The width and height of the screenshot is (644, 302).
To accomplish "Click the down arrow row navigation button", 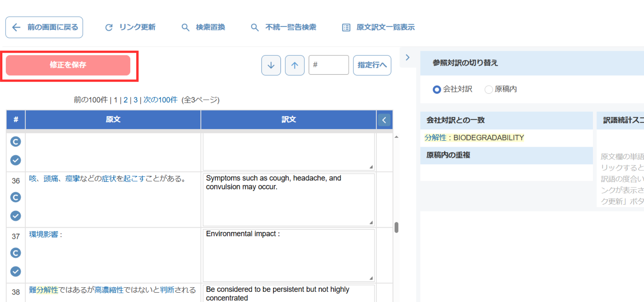I will coord(271,65).
